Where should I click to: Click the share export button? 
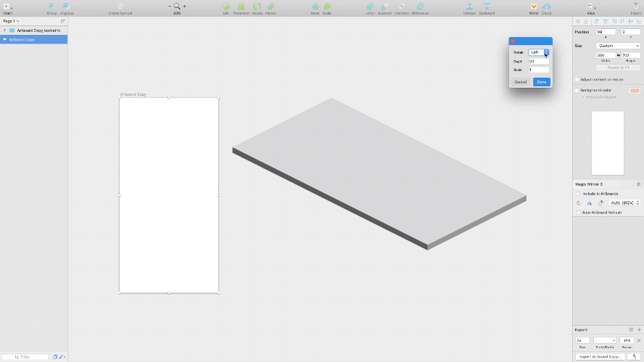635,357
